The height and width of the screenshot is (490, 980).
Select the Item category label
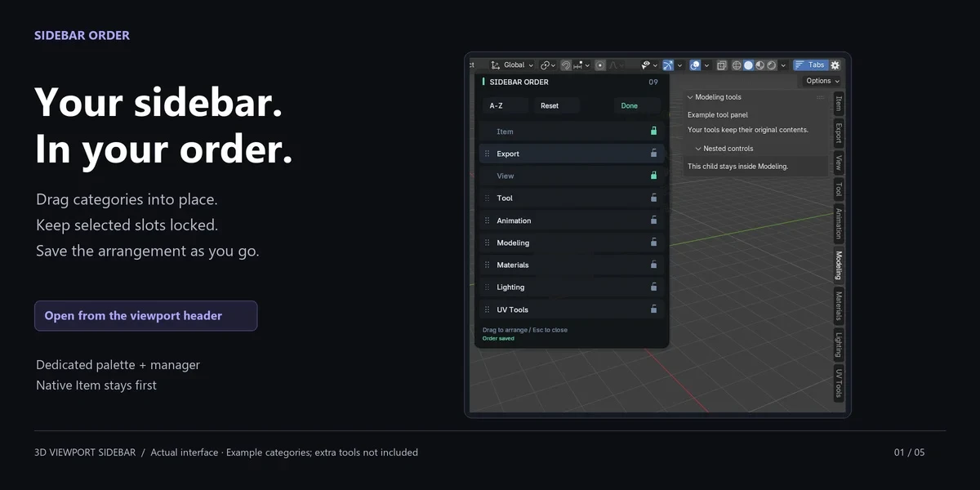pos(505,131)
